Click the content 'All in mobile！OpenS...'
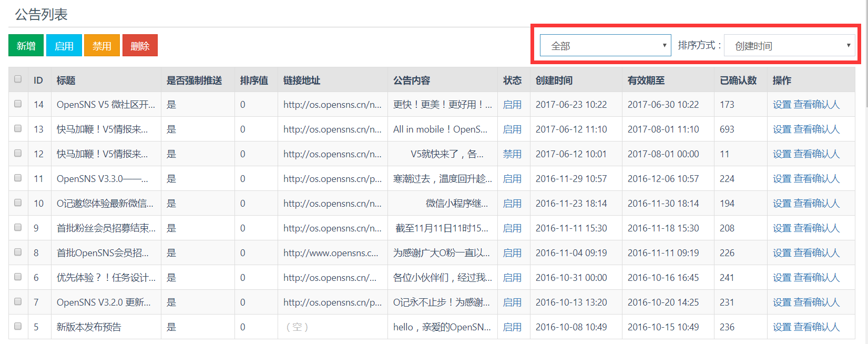Viewport: 868px width, 344px height. tap(441, 129)
